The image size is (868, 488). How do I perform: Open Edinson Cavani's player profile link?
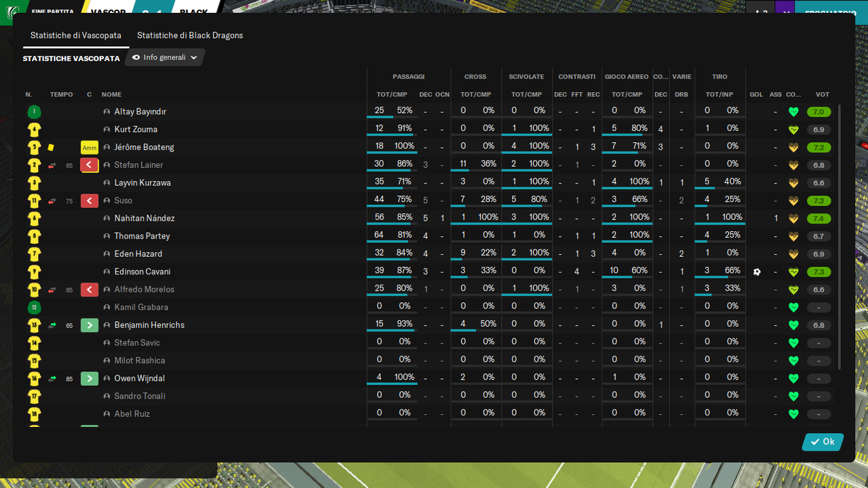tap(142, 272)
